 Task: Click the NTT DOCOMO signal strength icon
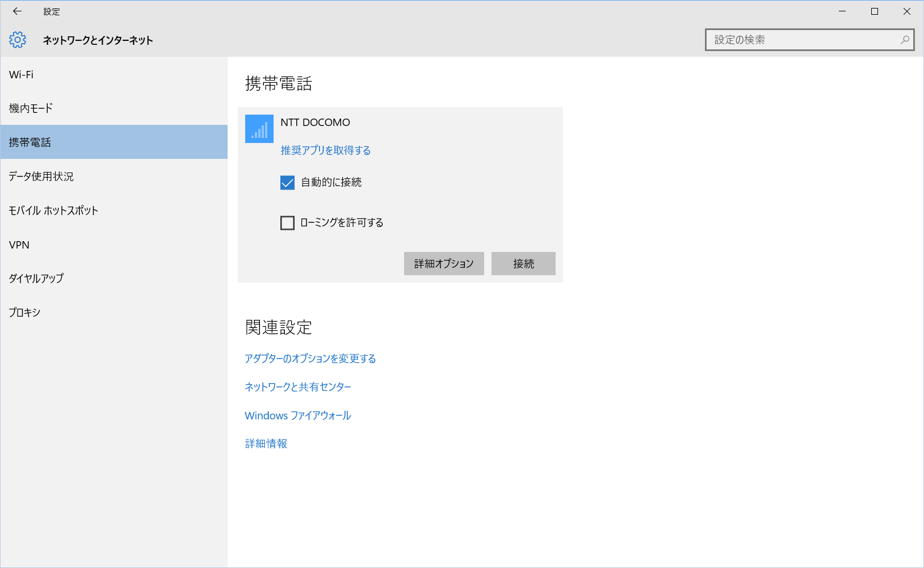(259, 129)
